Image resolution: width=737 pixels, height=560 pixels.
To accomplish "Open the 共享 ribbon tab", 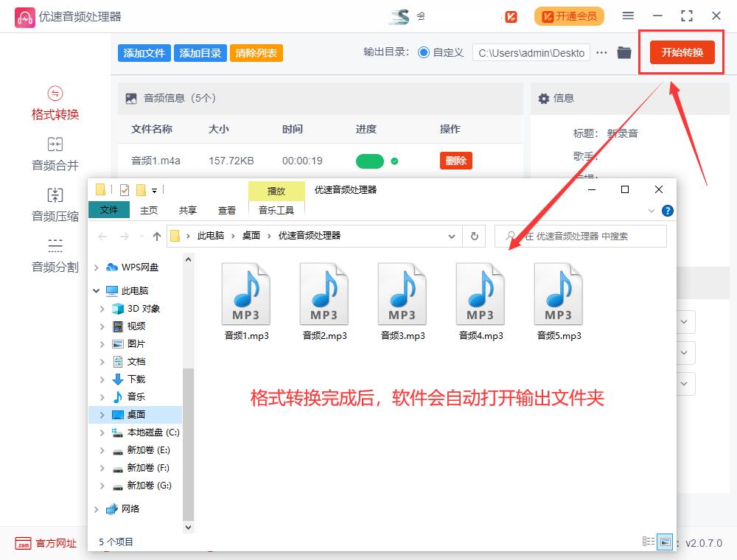I will tap(188, 211).
